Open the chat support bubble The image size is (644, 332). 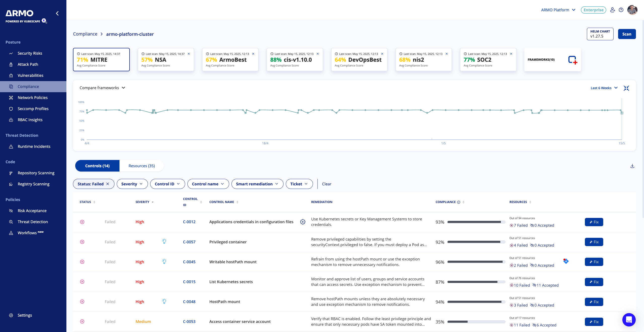click(629, 320)
